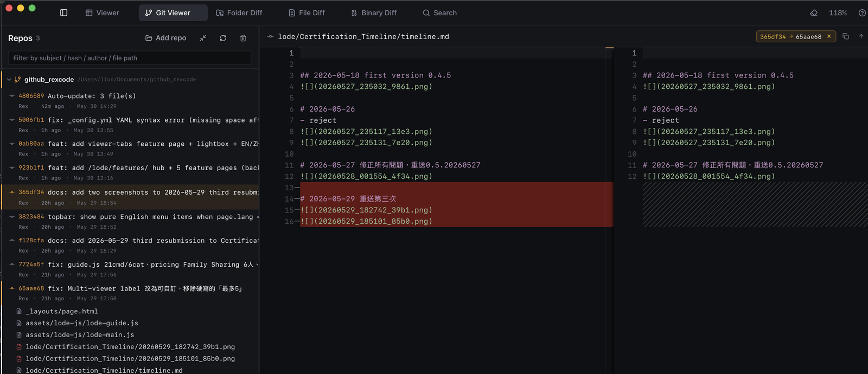Image resolution: width=868 pixels, height=374 pixels.
Task: Click removed line 20260529_185101_85b0.png in diff
Action: 457,221
